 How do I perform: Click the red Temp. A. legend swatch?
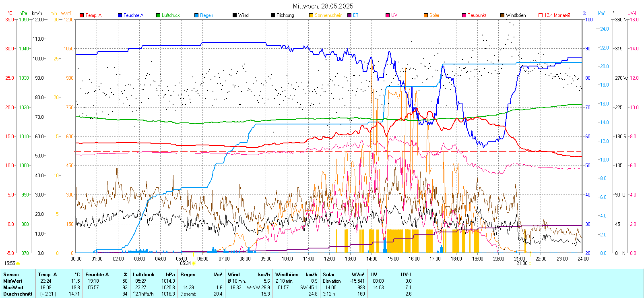point(82,15)
